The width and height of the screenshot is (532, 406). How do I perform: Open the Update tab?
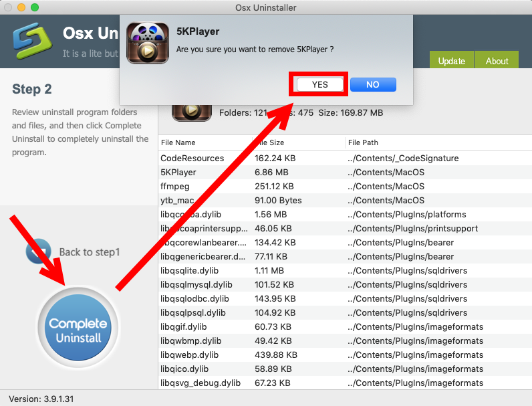(x=451, y=61)
